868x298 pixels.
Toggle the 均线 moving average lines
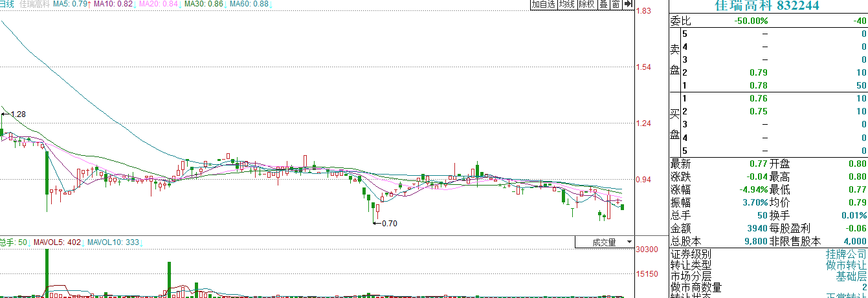[567, 5]
